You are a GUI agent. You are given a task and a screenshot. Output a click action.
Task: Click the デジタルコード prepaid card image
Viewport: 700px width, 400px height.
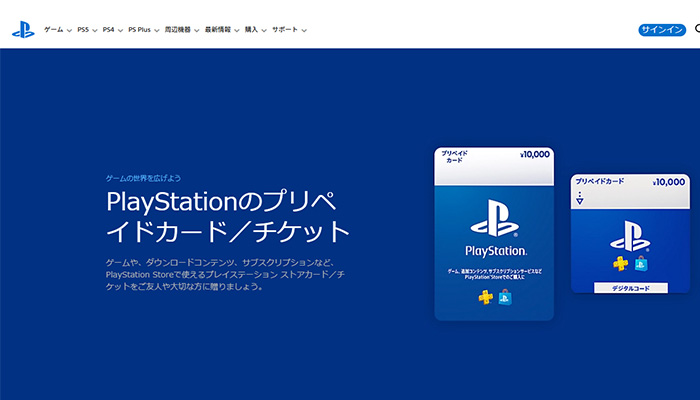coord(630,233)
